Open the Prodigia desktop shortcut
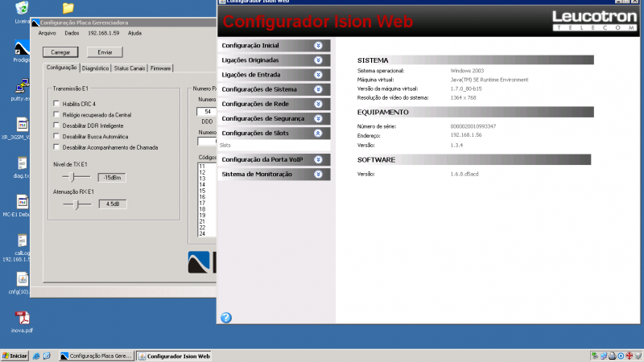 tap(22, 48)
